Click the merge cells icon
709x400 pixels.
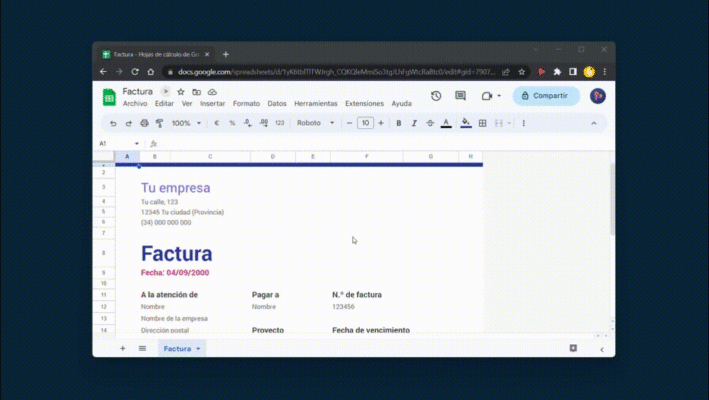tap(499, 123)
